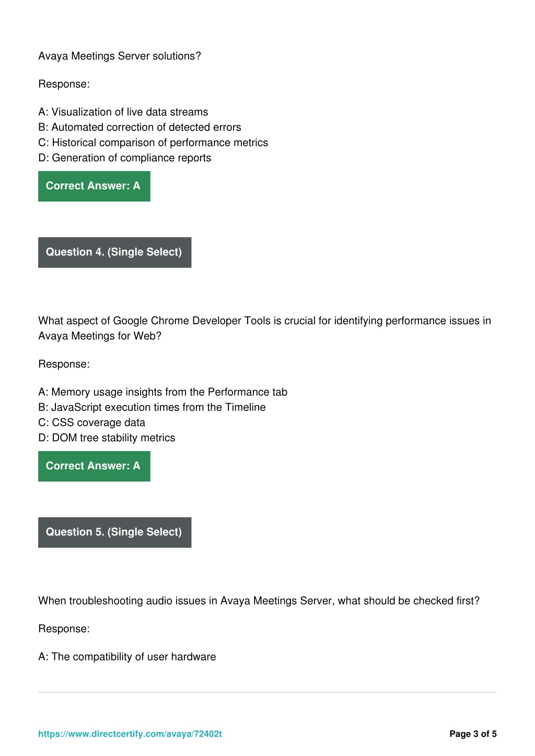Viewport: 535px width, 756px height.
Task: Click the Question 5 Single Select banner
Action: click(115, 532)
